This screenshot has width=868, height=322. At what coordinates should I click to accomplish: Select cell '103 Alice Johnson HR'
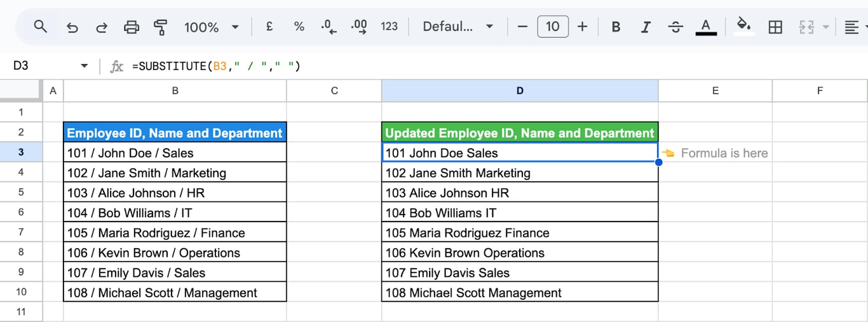point(520,192)
